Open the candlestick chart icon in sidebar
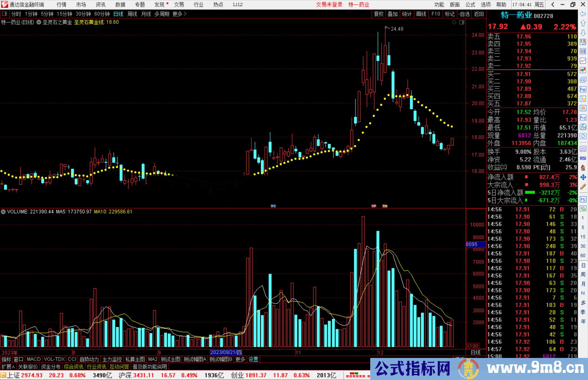 click(x=583, y=70)
